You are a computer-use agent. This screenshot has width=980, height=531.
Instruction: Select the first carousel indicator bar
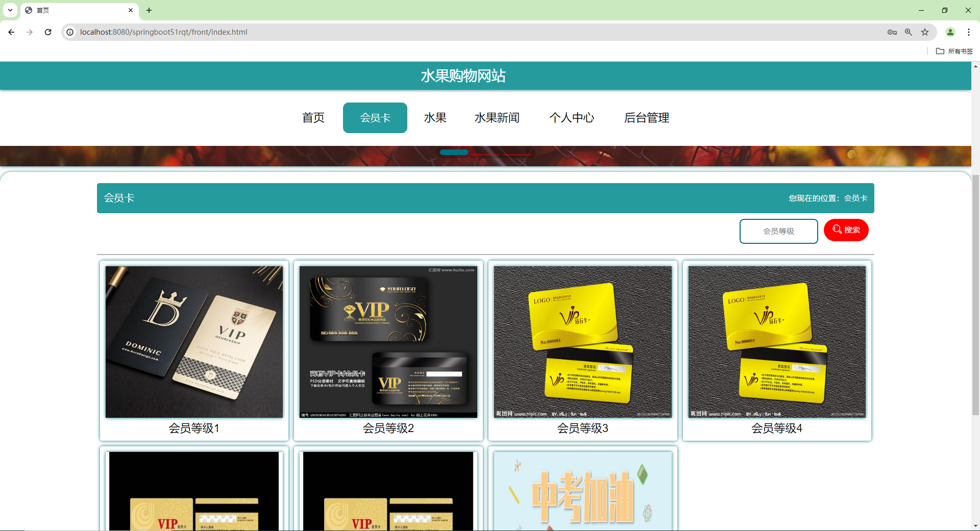[453, 152]
